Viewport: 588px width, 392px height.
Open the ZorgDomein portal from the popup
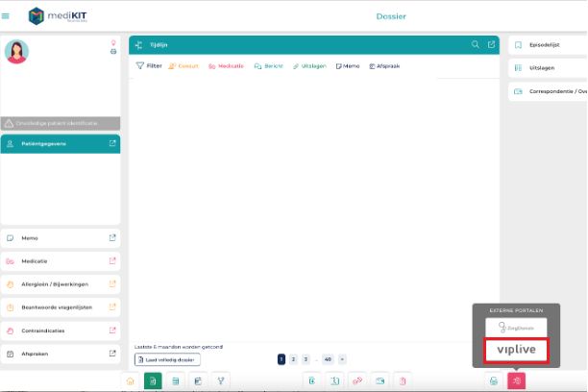coord(516,328)
